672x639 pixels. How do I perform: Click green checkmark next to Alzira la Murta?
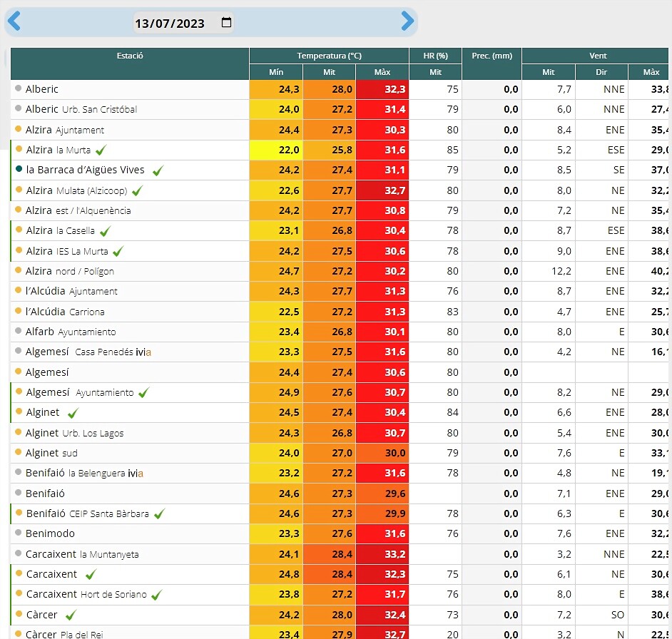pyautogui.click(x=101, y=150)
